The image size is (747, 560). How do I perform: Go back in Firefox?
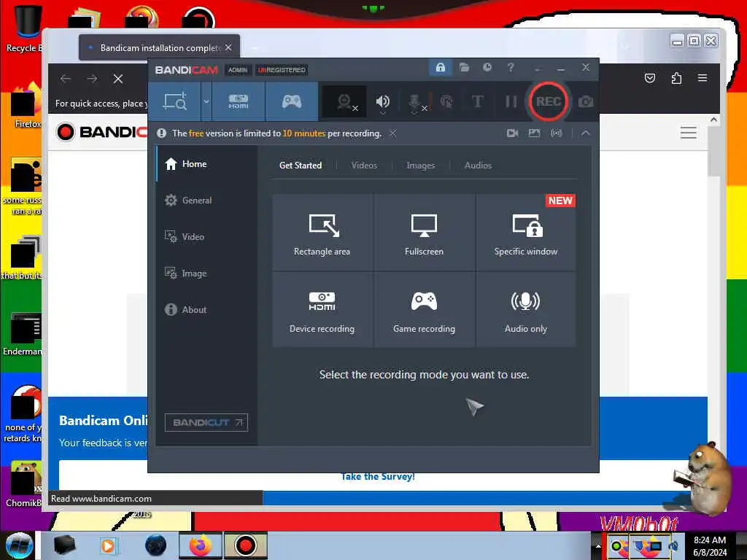coord(66,79)
